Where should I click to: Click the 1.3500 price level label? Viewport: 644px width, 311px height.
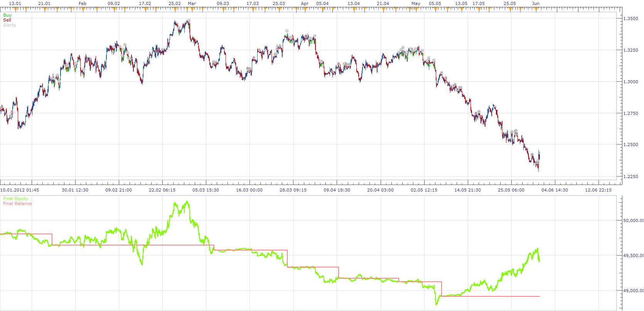pyautogui.click(x=631, y=18)
